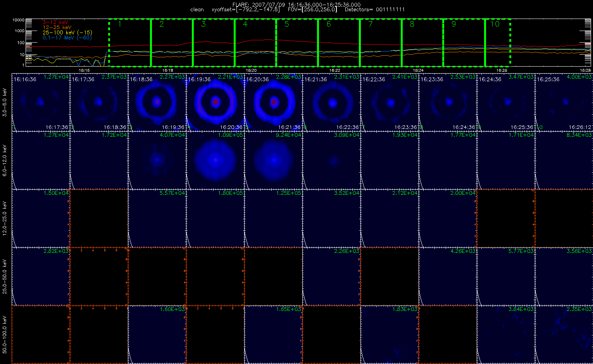Click the 25.0-50.0 keV row label
The image size is (593, 364).
[x=5, y=277]
